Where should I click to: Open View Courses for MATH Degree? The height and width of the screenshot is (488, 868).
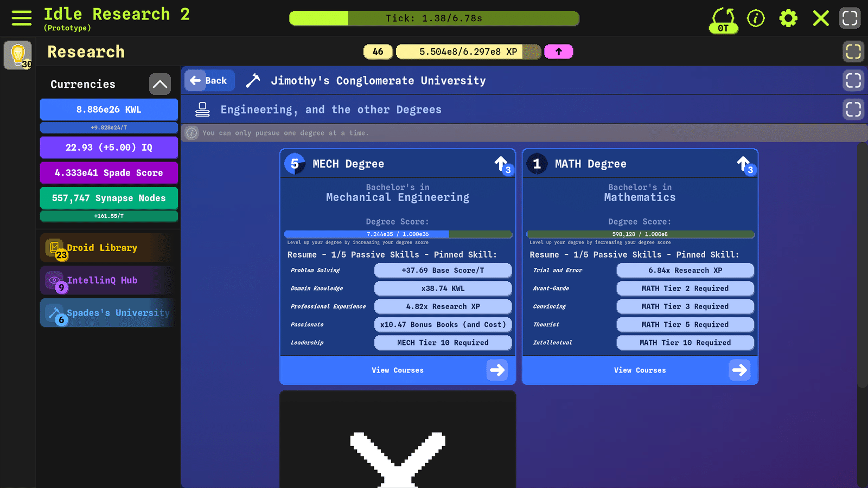[640, 370]
